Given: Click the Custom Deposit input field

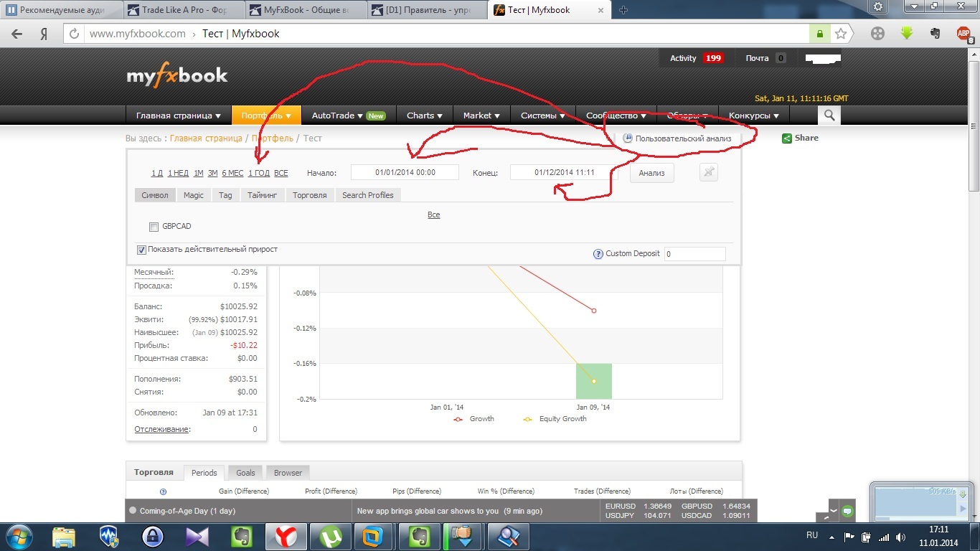Looking at the screenshot, I should 694,254.
